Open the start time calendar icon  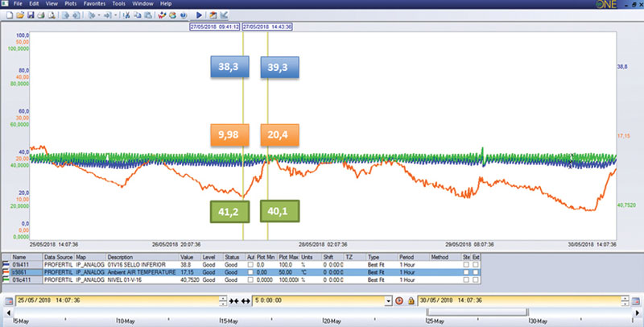pyautogui.click(x=9, y=301)
